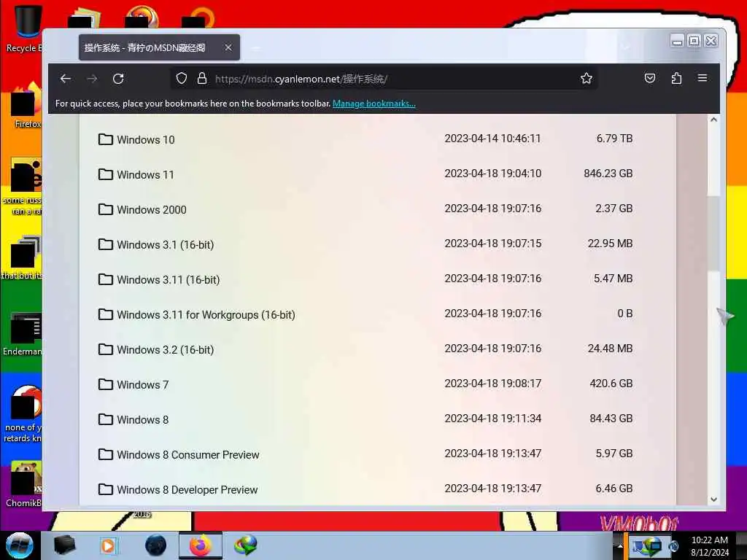The image size is (747, 560).
Task: Click the page scrollbar up arrow
Action: click(x=713, y=120)
